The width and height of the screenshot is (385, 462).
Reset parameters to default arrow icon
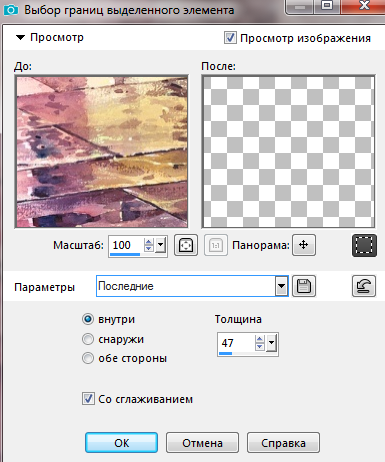(x=364, y=286)
